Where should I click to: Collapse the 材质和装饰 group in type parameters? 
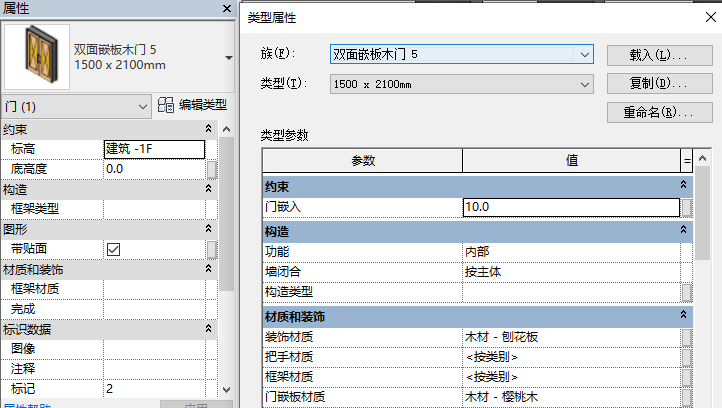tap(683, 315)
